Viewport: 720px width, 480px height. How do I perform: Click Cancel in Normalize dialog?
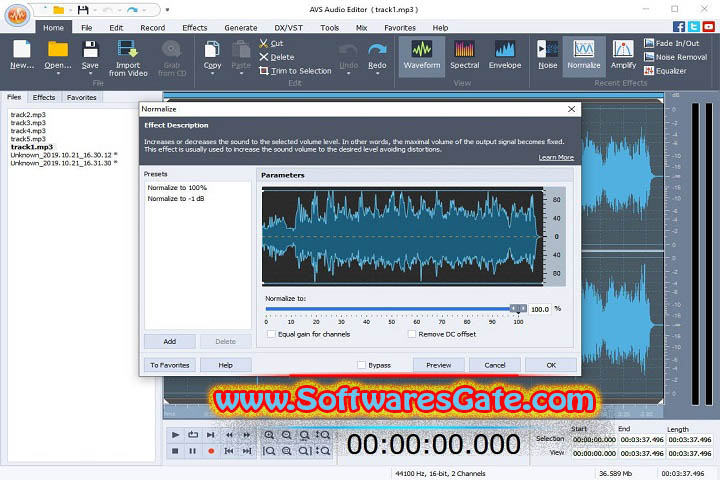coord(495,365)
